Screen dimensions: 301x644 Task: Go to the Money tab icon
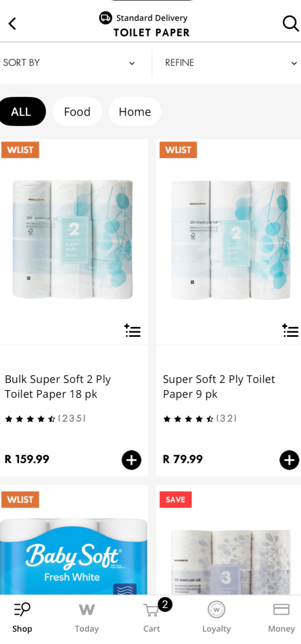281,616
